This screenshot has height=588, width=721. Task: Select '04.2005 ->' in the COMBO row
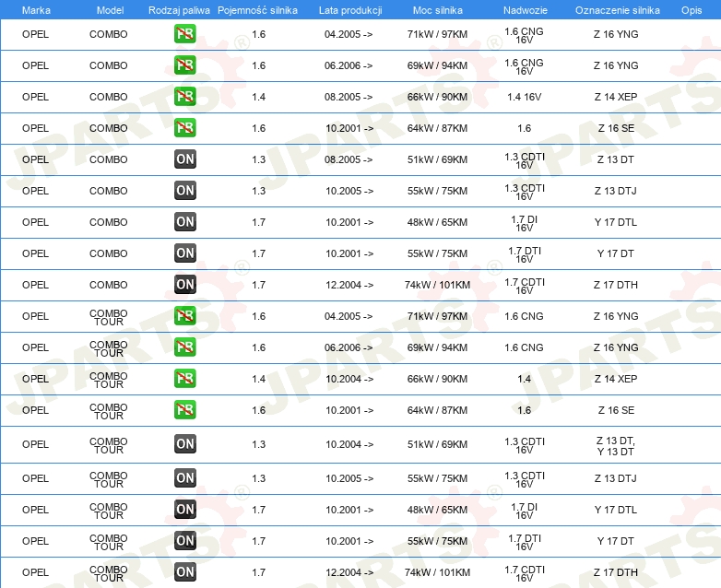349,34
